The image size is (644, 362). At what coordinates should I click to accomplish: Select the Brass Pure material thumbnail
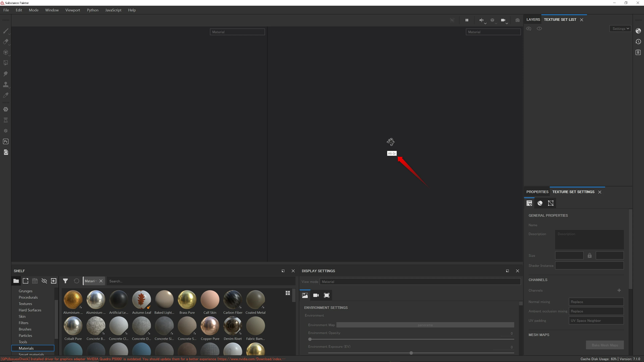(187, 299)
